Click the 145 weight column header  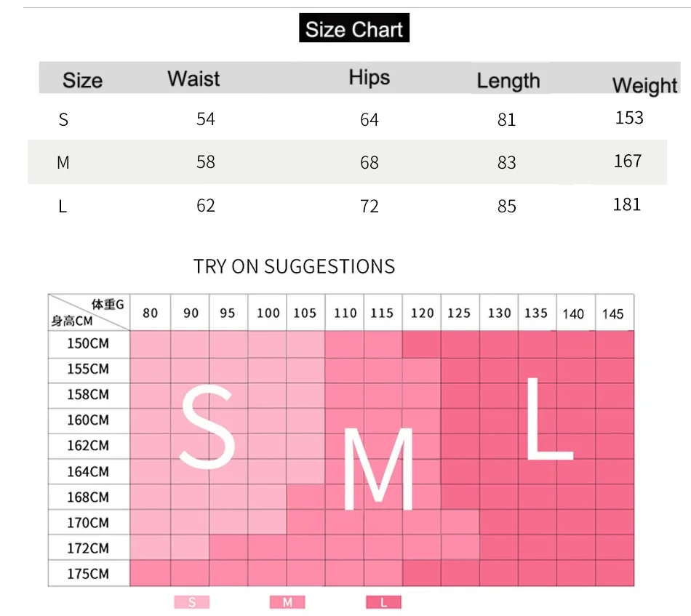pos(613,314)
